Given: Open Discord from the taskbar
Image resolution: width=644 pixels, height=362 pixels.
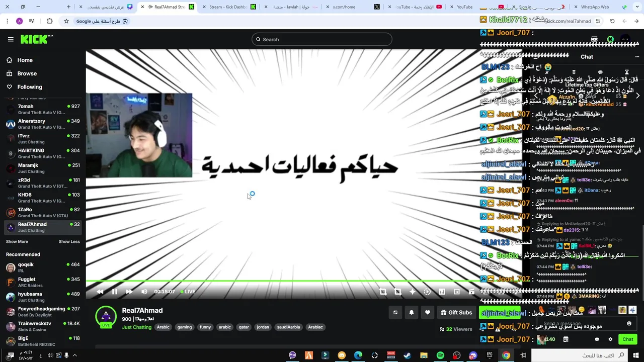Looking at the screenshot, I should (473, 355).
